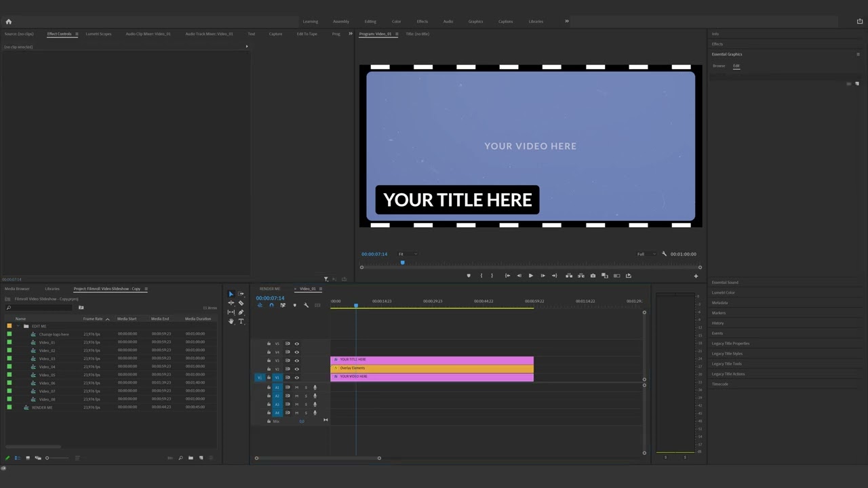Screen dimensions: 868x488
Task: Click the Home icon
Action: click(9, 22)
